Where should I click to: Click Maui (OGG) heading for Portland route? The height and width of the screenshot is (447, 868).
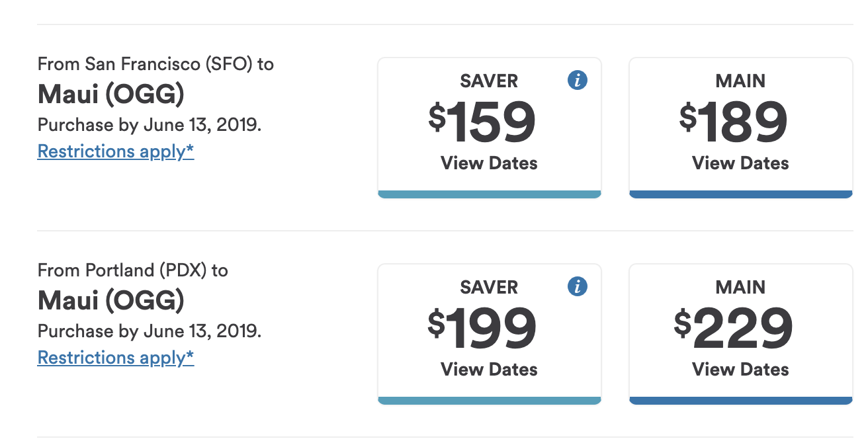pos(110,301)
